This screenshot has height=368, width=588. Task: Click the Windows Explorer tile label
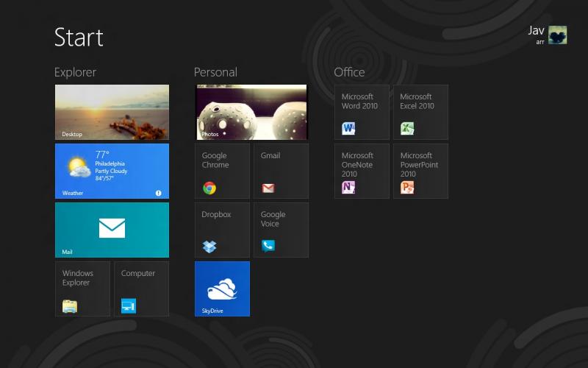pos(78,278)
